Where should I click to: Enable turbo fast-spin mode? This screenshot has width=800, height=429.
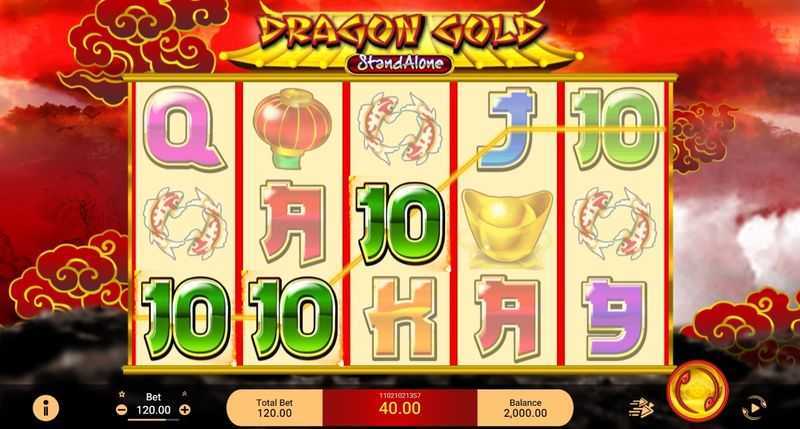tap(641, 408)
